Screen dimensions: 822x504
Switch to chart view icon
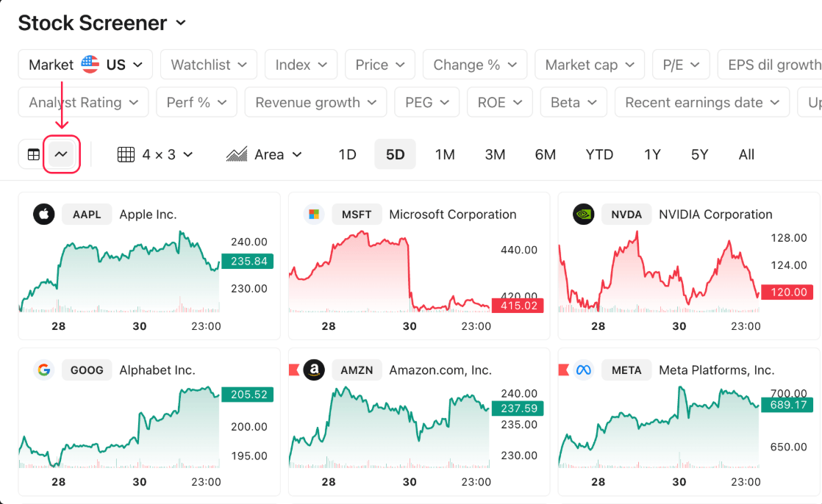click(61, 154)
